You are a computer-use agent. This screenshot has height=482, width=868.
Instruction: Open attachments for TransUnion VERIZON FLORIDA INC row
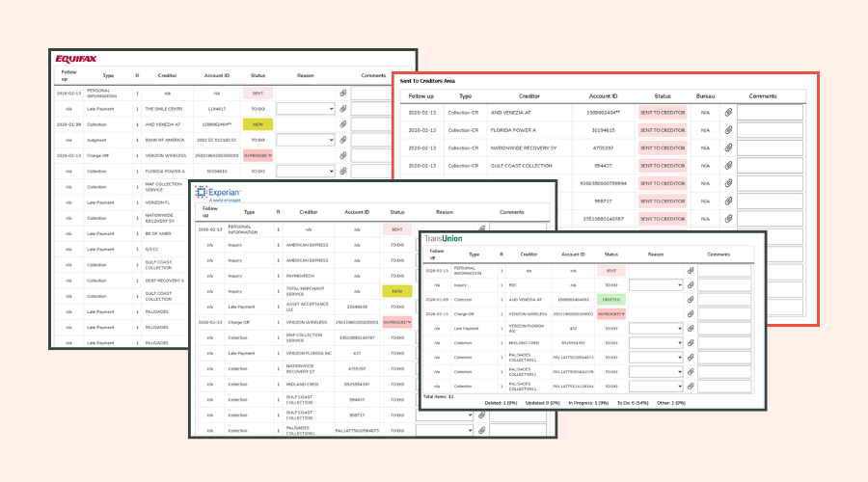(x=691, y=328)
